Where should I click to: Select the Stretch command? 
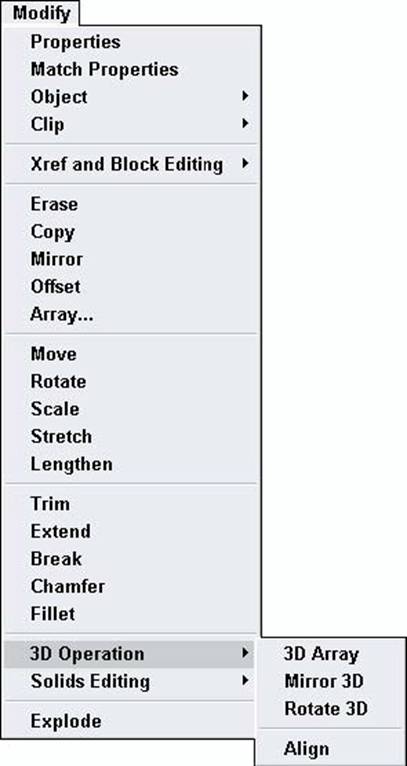[130, 436]
